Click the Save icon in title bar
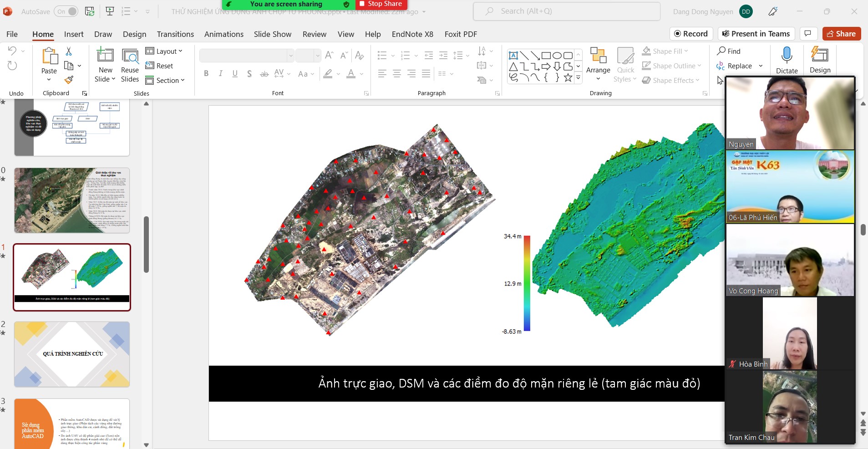 (x=90, y=11)
